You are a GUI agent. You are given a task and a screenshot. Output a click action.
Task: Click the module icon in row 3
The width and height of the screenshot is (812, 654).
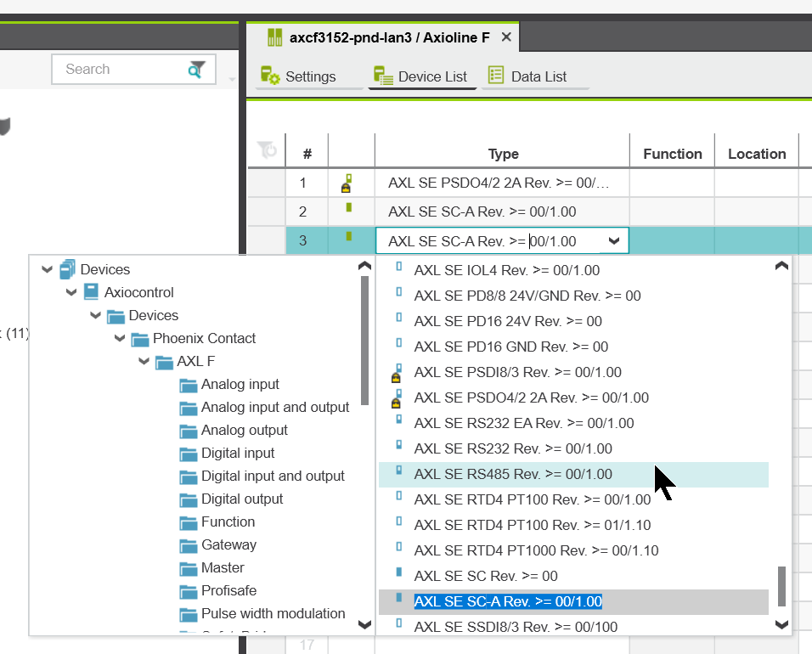tap(348, 236)
